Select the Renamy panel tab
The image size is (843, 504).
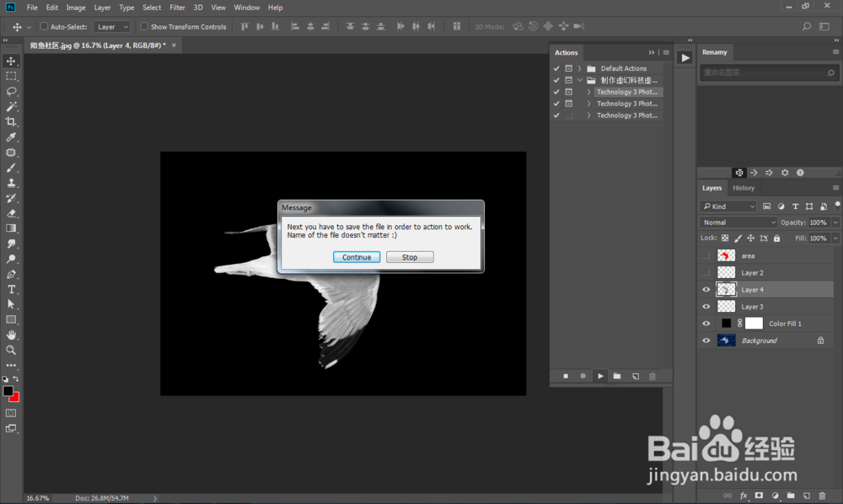(x=715, y=52)
